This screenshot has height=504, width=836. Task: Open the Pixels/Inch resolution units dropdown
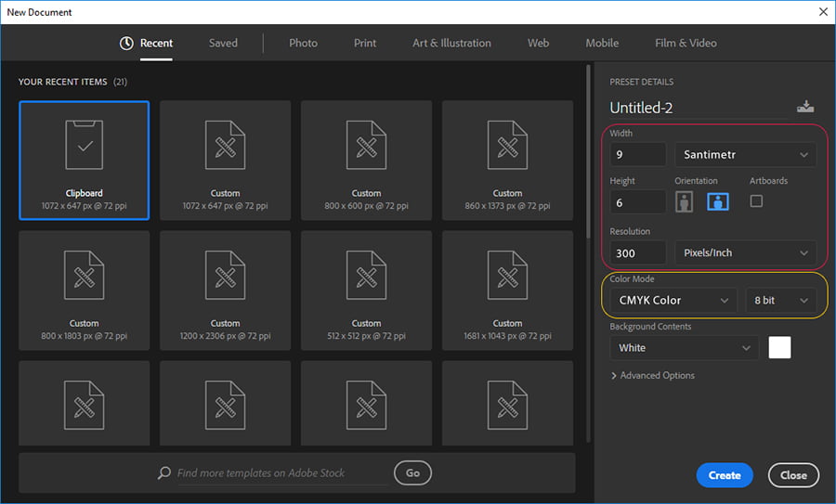(x=745, y=253)
